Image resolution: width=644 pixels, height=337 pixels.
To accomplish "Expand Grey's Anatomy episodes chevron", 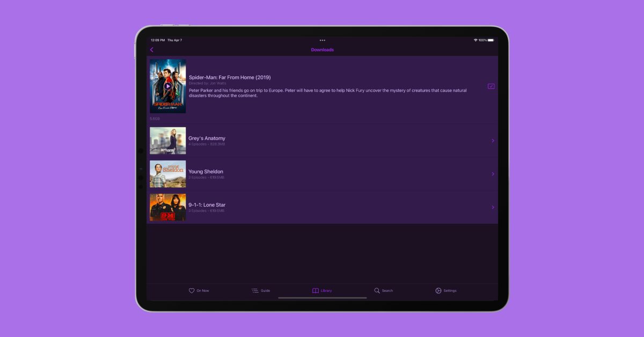I will [493, 141].
